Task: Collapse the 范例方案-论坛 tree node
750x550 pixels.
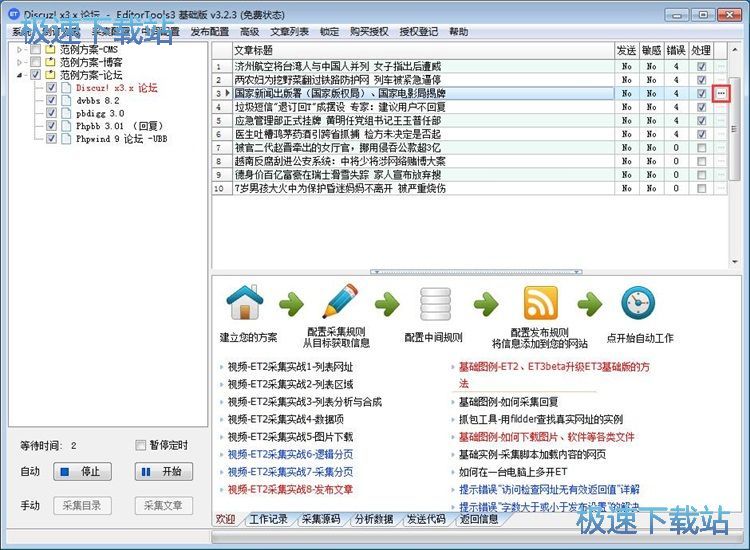Action: pyautogui.click(x=19, y=75)
